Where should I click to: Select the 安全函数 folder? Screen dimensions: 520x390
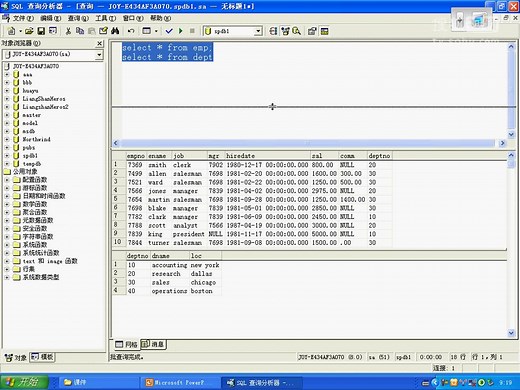pos(35,228)
